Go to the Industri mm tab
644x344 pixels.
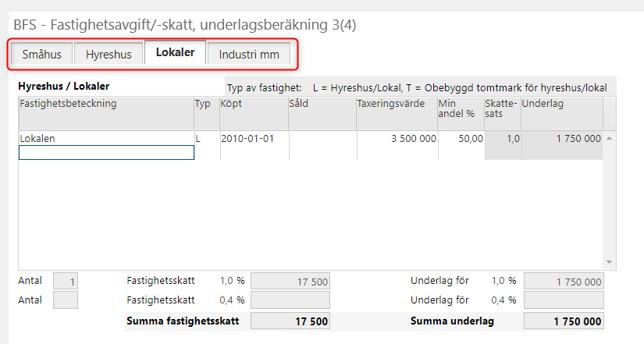(249, 54)
